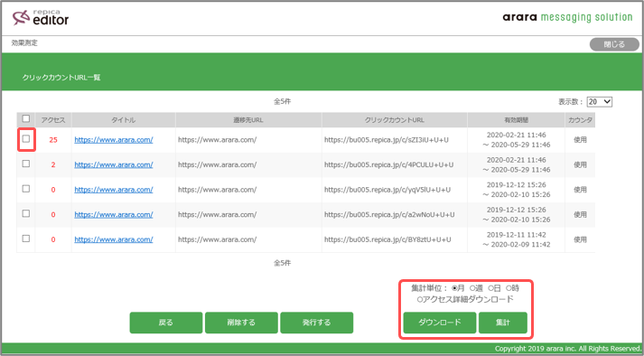Toggle the select-all checkbox in table header
The width and height of the screenshot is (644, 356).
pos(26,118)
